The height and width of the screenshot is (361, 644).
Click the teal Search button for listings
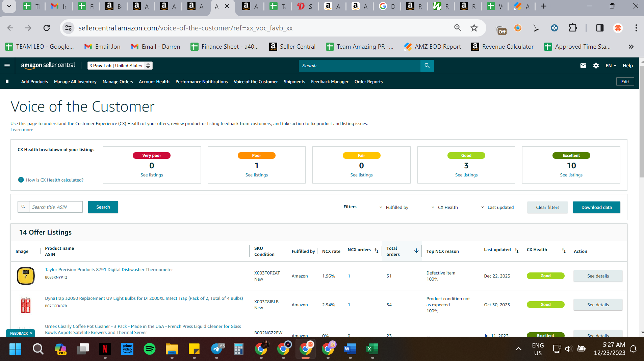[x=103, y=207]
